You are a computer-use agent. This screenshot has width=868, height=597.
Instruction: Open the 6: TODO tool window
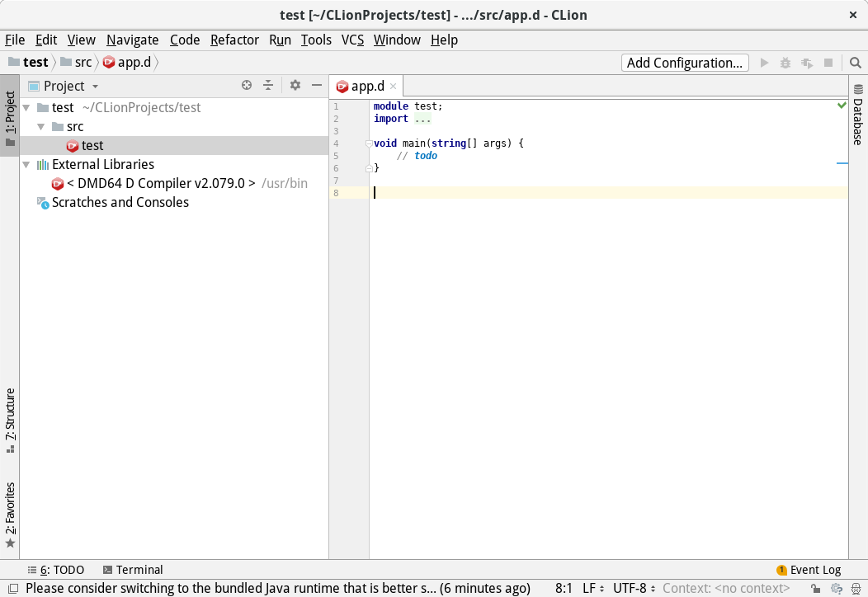point(56,570)
